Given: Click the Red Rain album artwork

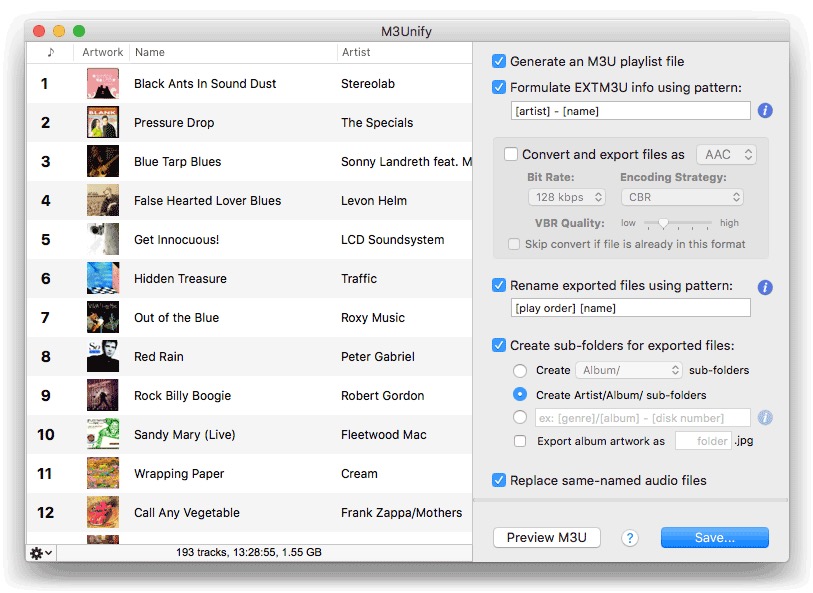Looking at the screenshot, I should coord(103,357).
